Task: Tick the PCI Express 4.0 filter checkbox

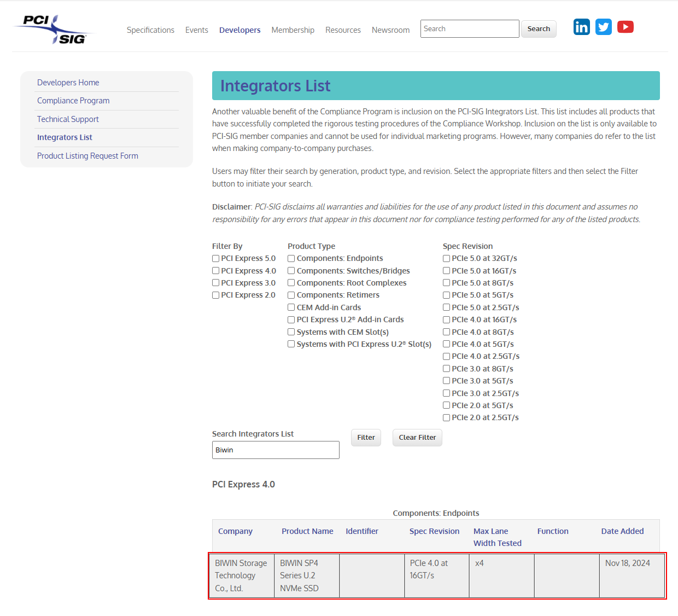Action: [x=216, y=271]
